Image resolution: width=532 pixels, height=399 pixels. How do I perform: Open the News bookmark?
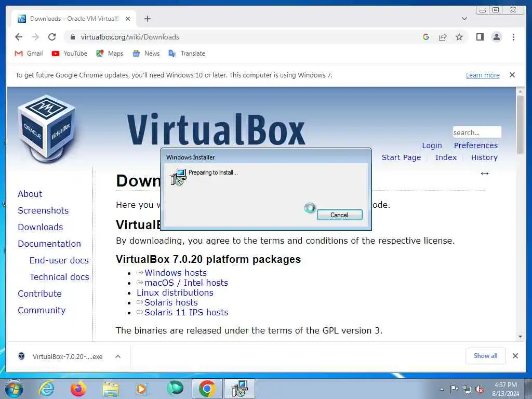coord(146,54)
